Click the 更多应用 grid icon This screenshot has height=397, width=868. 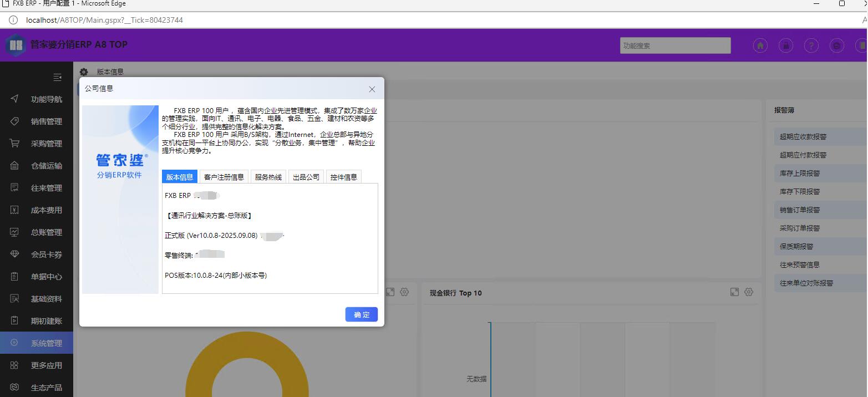(x=15, y=365)
